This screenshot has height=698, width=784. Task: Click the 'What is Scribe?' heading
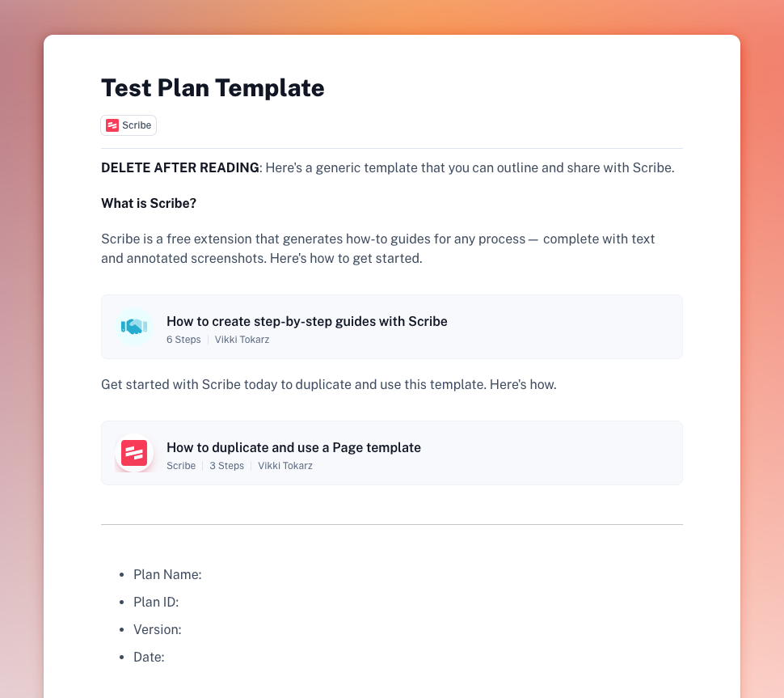(149, 203)
